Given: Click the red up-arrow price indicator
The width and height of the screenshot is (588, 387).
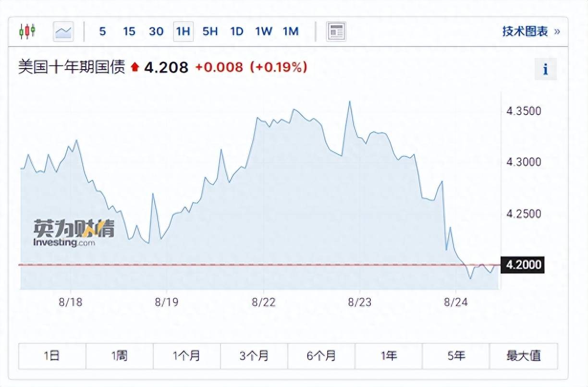Looking at the screenshot, I should tap(135, 68).
